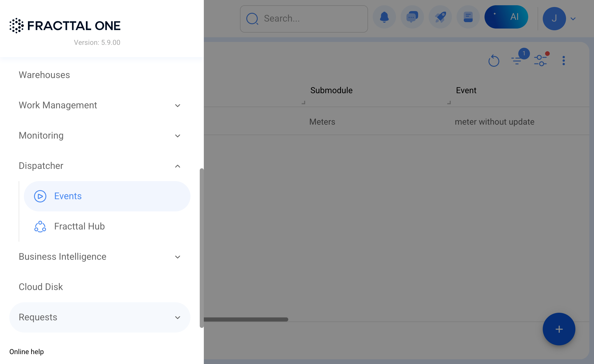
Task: Open the Requests menu
Action: pos(100,317)
